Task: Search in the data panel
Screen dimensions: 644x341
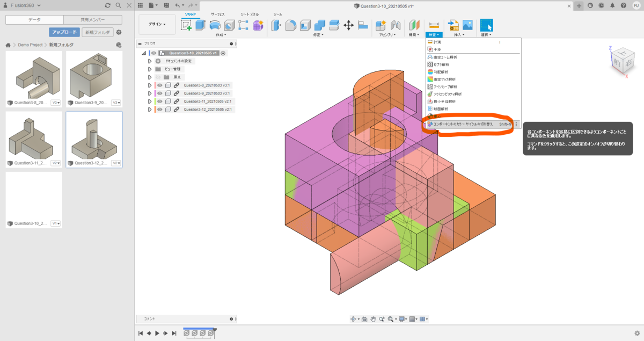Action: [x=118, y=5]
